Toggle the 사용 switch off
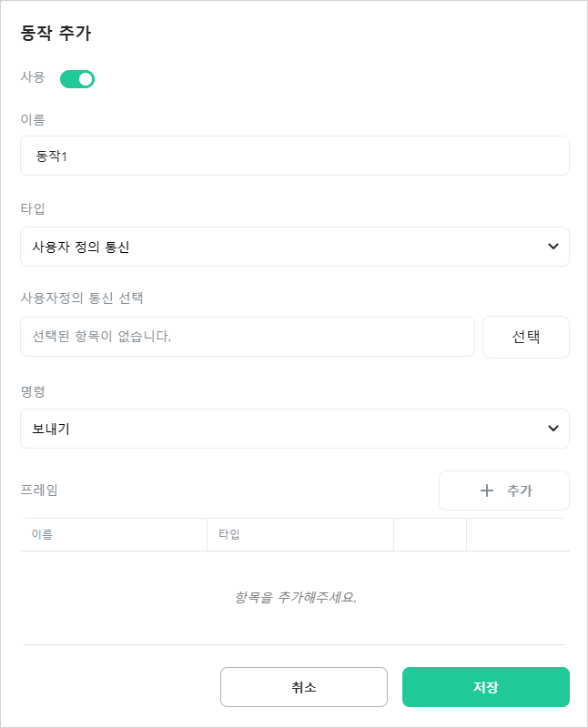Screen dimensions: 588x728 point(77,79)
